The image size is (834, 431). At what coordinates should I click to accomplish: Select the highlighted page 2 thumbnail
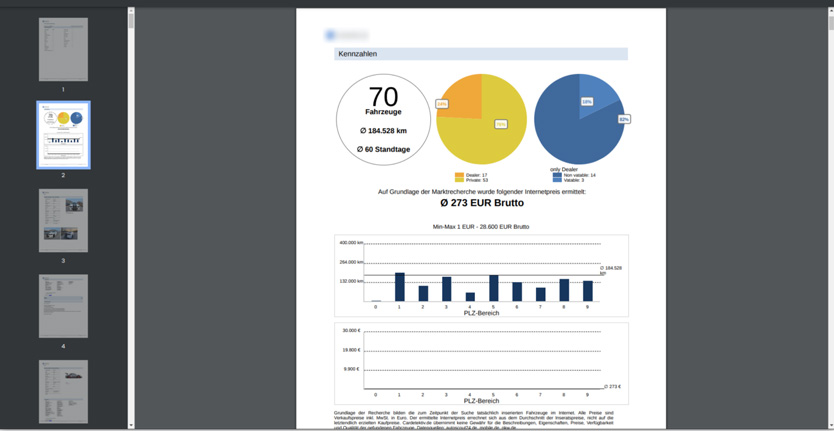(63, 134)
